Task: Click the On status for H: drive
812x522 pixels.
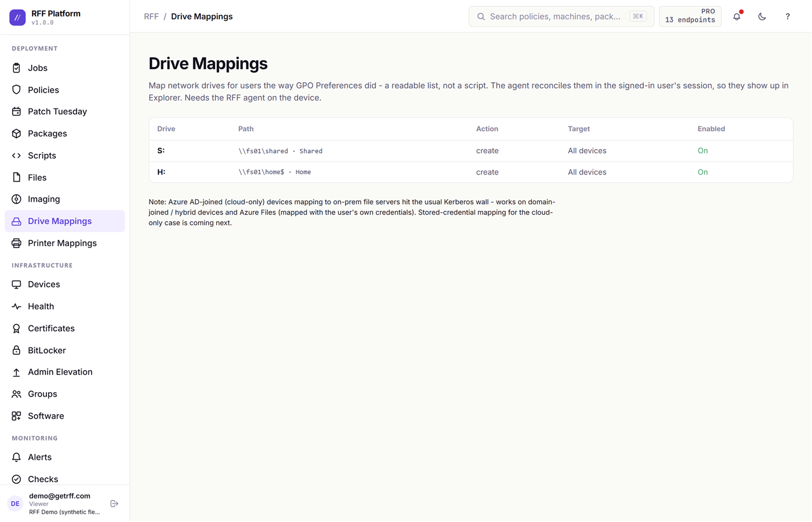Action: (x=702, y=172)
